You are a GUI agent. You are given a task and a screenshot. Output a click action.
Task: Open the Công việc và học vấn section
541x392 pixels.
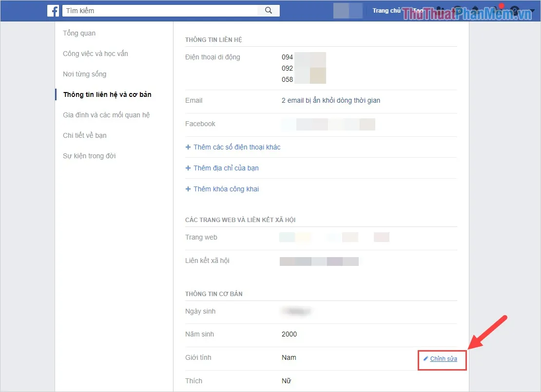click(x=96, y=54)
